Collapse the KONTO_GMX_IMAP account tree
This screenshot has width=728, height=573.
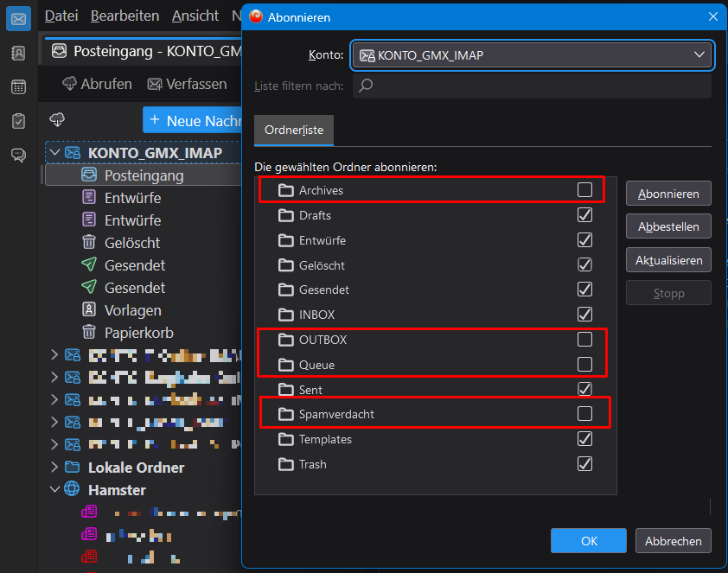click(55, 153)
